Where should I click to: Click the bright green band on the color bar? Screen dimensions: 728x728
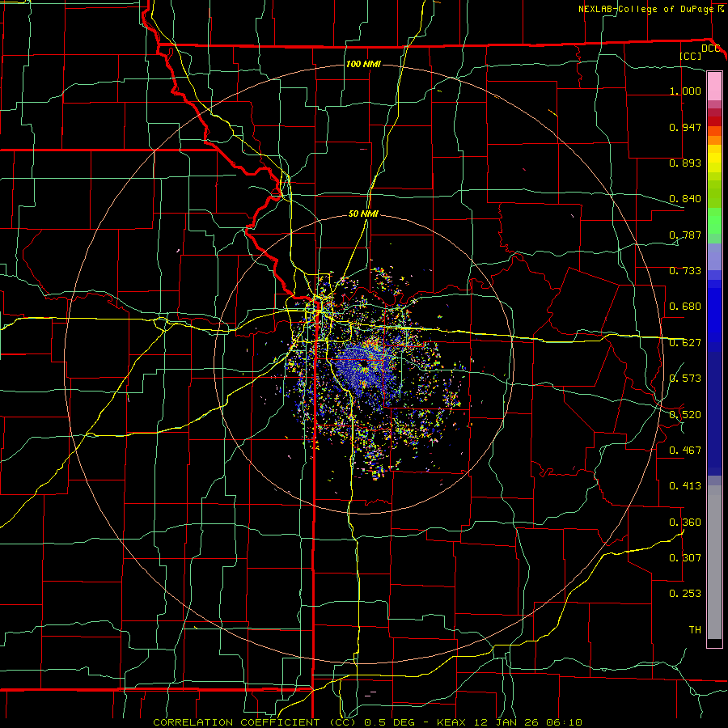coord(714,221)
